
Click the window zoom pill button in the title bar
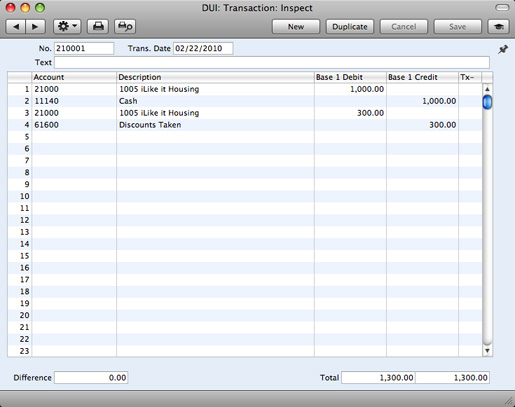[x=502, y=8]
